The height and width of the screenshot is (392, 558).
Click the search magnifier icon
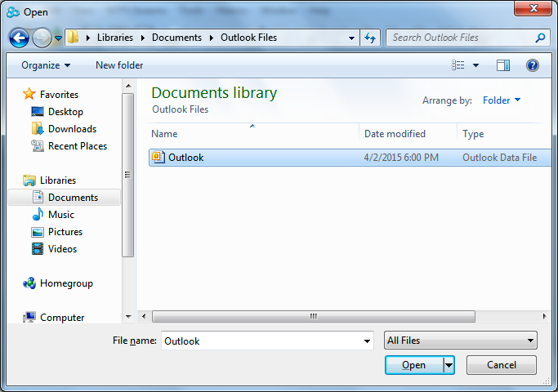(x=540, y=38)
